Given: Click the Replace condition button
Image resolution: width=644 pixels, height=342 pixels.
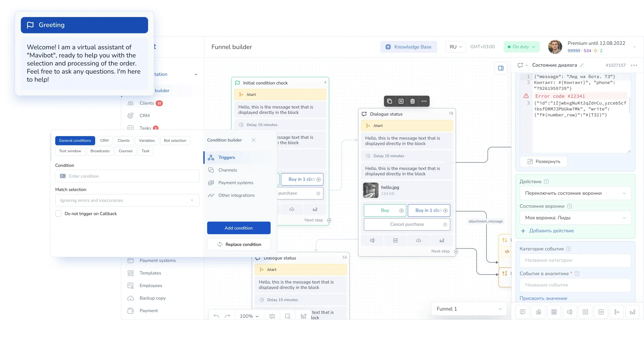Looking at the screenshot, I should tap(239, 245).
